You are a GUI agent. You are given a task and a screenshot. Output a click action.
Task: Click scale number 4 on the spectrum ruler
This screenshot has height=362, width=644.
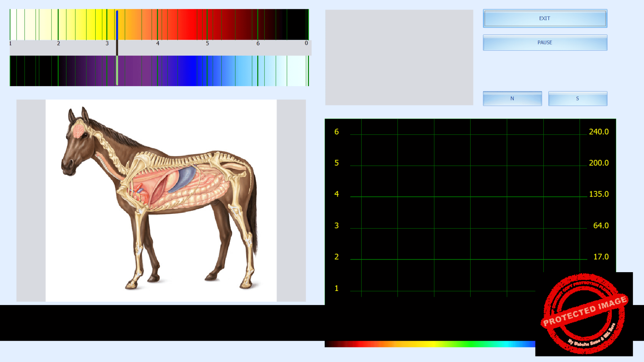pyautogui.click(x=158, y=43)
